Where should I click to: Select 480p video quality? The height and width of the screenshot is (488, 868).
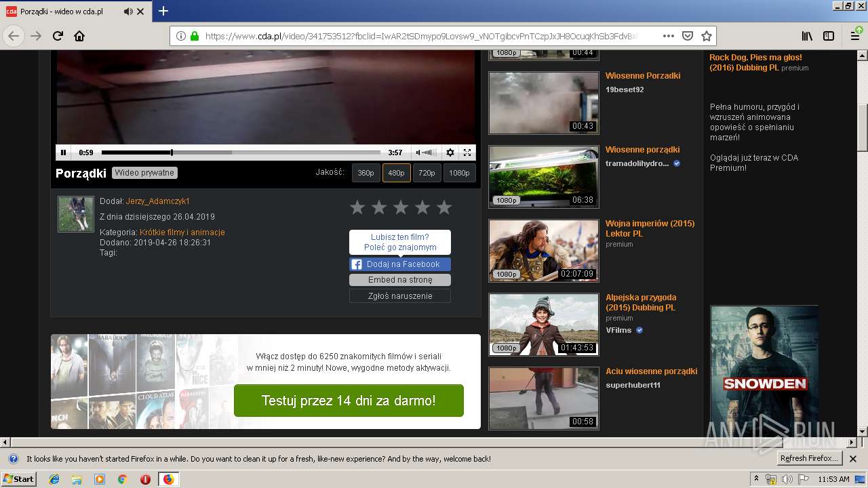396,173
